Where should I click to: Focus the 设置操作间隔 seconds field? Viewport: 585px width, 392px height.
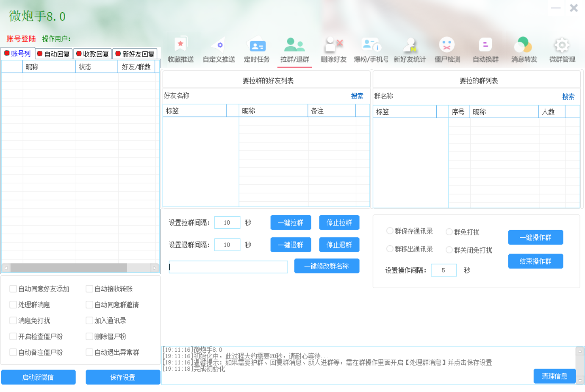point(444,270)
